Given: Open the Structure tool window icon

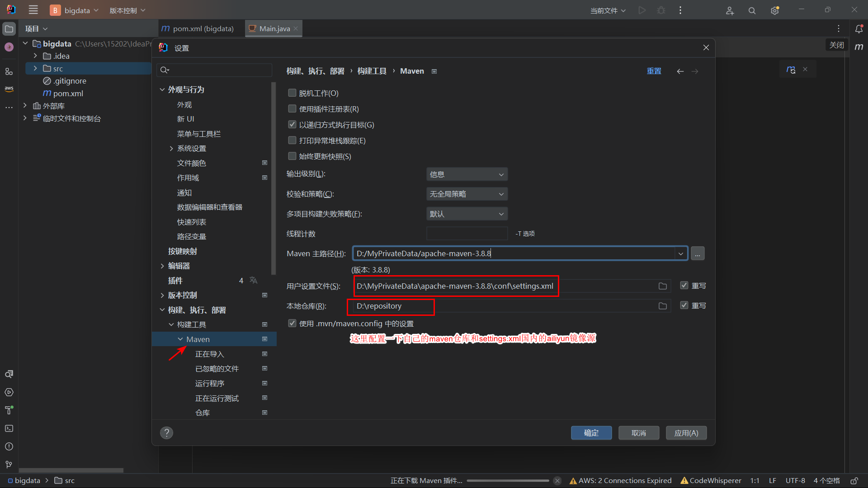Looking at the screenshot, I should pyautogui.click(x=9, y=71).
